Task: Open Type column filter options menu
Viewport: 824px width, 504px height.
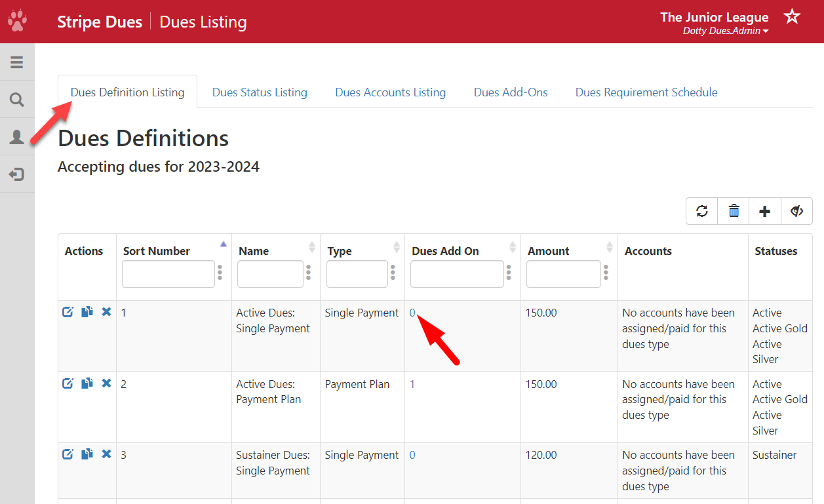Action: tap(393, 272)
